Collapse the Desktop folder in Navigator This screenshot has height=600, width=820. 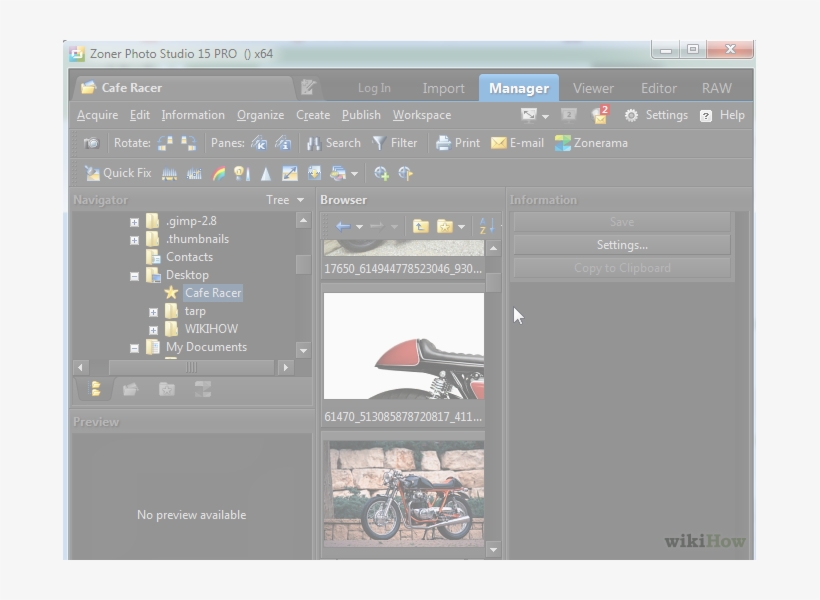point(134,274)
